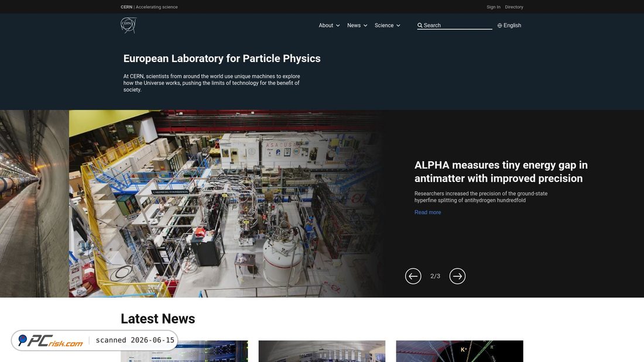Go to previous carousel slide arrow
This screenshot has height=362, width=644.
[x=413, y=276]
